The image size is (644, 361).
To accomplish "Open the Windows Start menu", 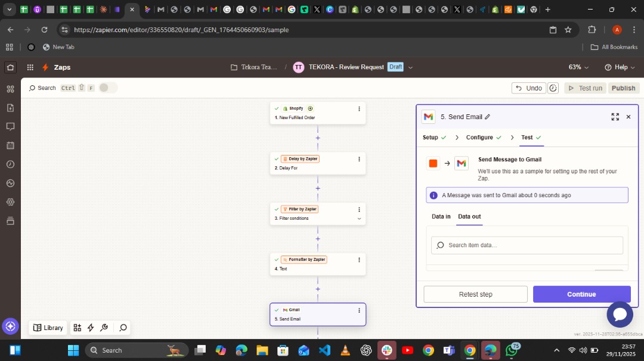I will (x=73, y=350).
